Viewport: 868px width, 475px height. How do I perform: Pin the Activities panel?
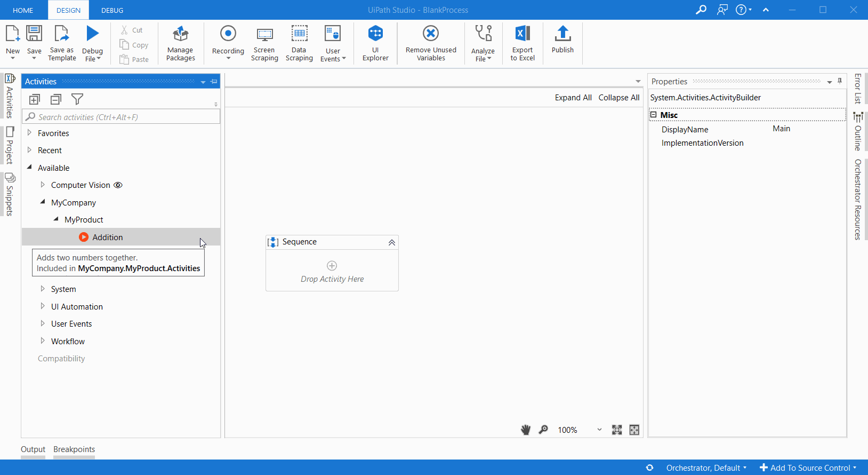[214, 82]
